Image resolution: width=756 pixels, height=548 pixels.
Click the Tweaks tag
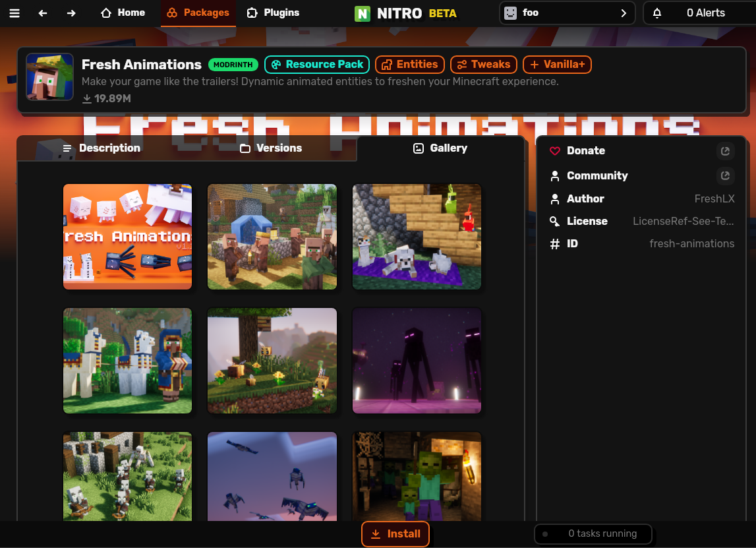click(x=484, y=65)
